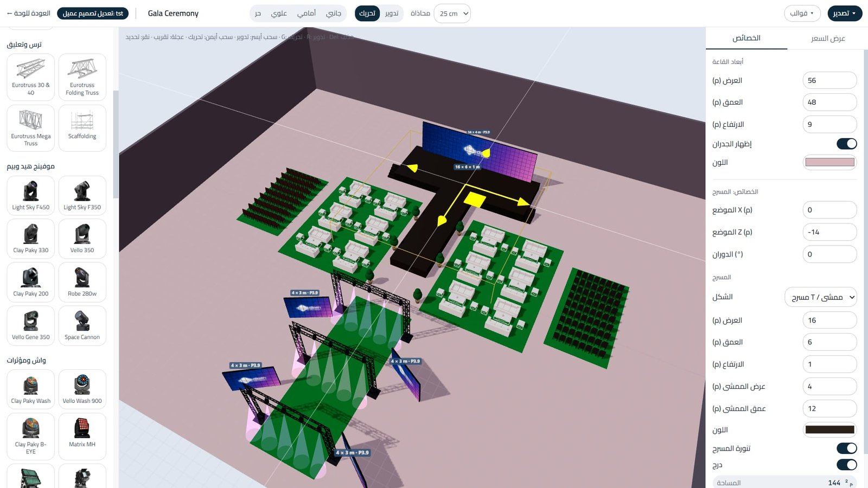Screen dimensions: 868x488
Task: Click the walkway depth field showing 12
Action: coord(829,408)
